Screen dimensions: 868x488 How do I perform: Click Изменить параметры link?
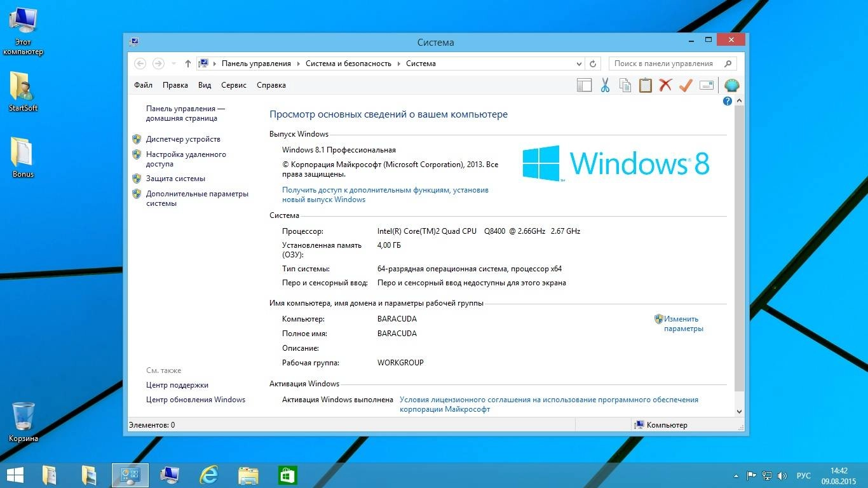tap(684, 324)
